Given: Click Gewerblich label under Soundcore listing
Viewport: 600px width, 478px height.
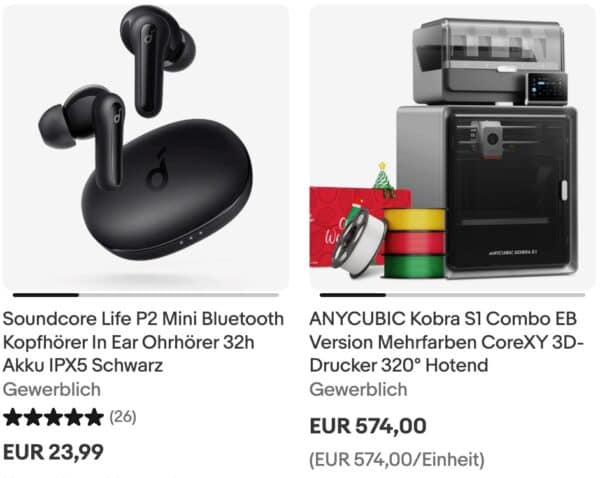Looking at the screenshot, I should click(52, 390).
